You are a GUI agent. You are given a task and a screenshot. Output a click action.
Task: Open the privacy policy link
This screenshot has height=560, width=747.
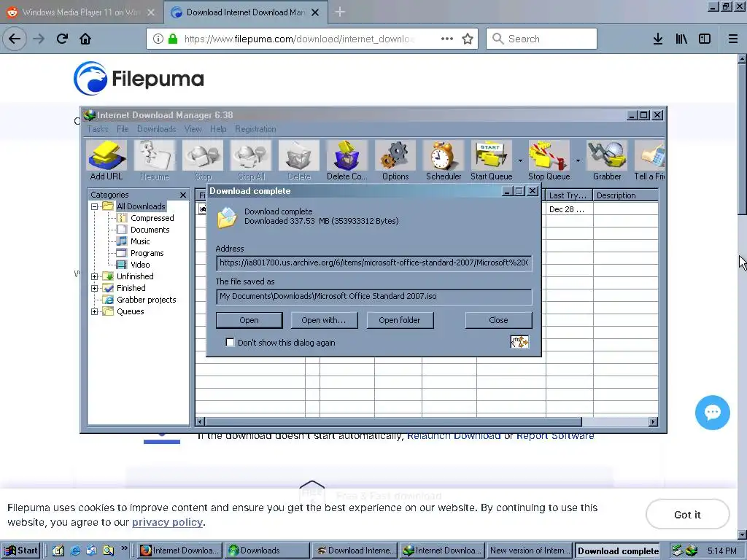[167, 522]
